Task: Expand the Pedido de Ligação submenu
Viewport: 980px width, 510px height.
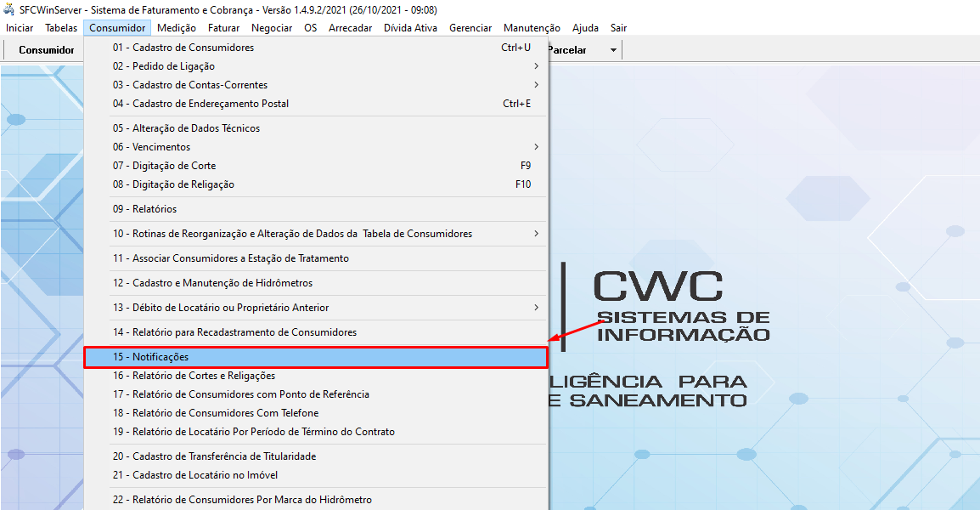Action: point(536,66)
